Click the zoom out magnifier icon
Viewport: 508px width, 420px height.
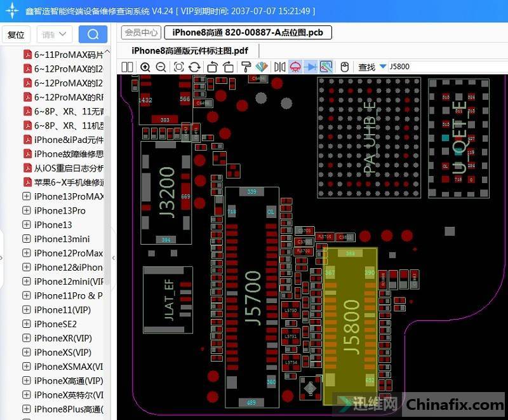point(161,67)
